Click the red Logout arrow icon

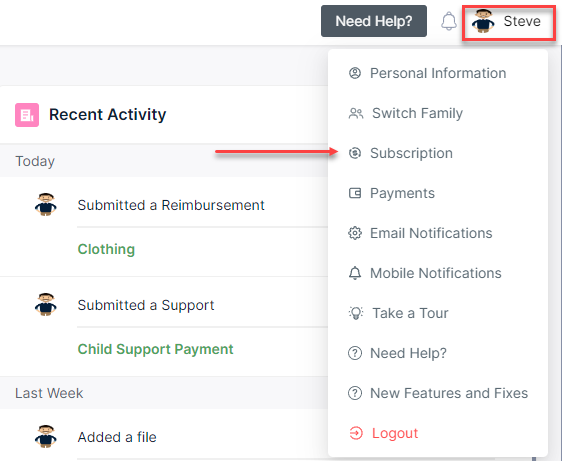point(356,433)
